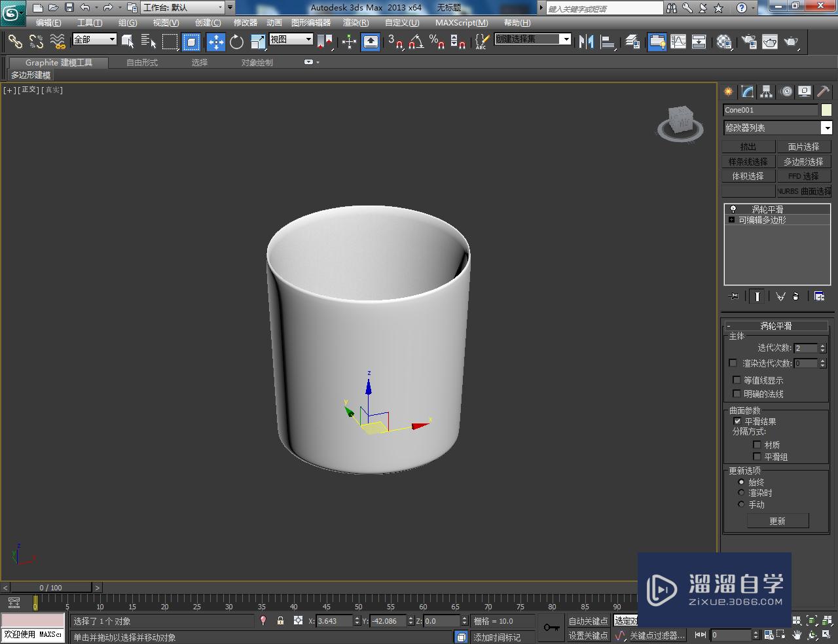Open the 渲染(R) menu
838x644 pixels.
coord(355,23)
